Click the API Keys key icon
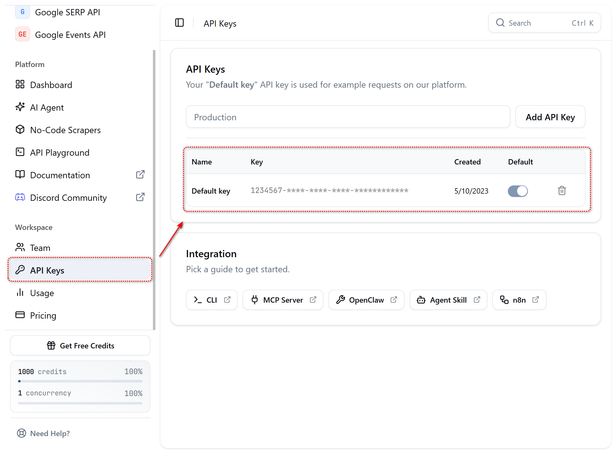Screen dimensions: 616x453 20,270
